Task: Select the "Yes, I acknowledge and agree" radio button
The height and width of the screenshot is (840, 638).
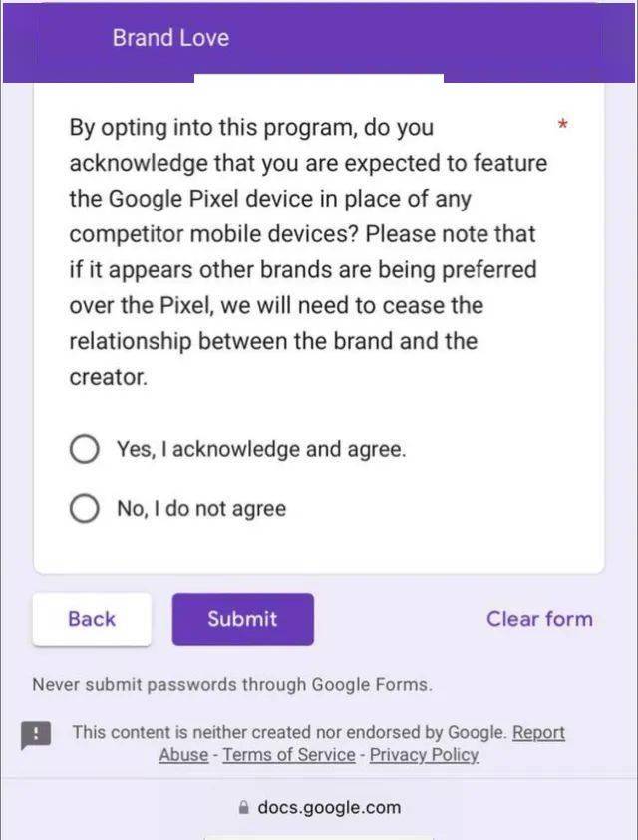Action: [x=84, y=449]
